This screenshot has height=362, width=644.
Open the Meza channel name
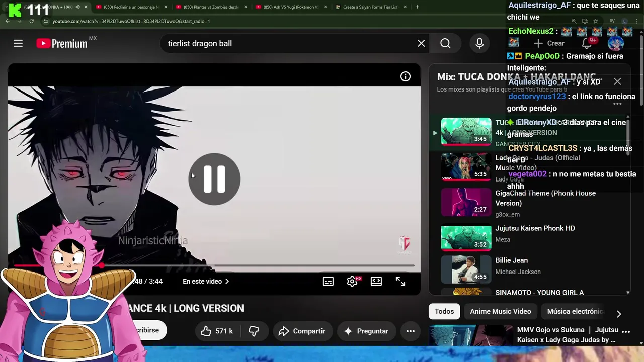[x=503, y=240]
